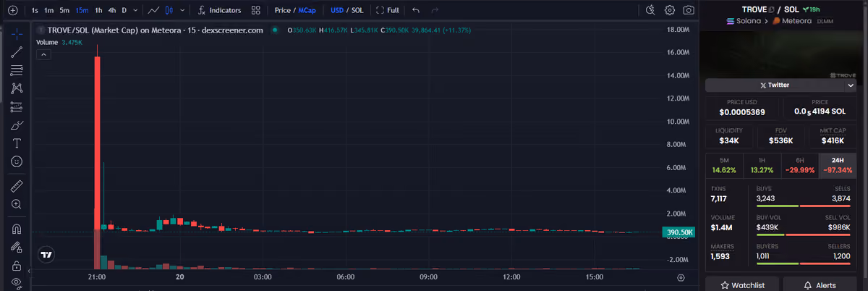The width and height of the screenshot is (868, 291).
Task: Select the ruler measure tool
Action: (17, 186)
